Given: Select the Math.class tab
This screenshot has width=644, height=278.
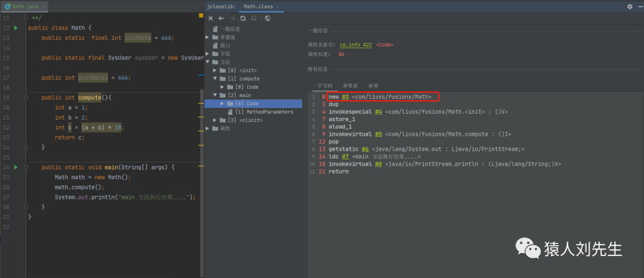Looking at the screenshot, I should coord(261,7).
